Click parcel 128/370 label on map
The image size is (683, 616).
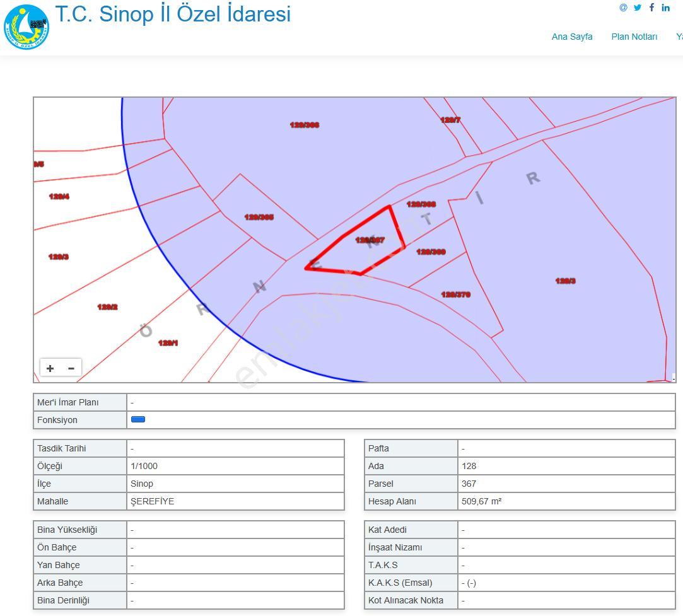coord(456,294)
